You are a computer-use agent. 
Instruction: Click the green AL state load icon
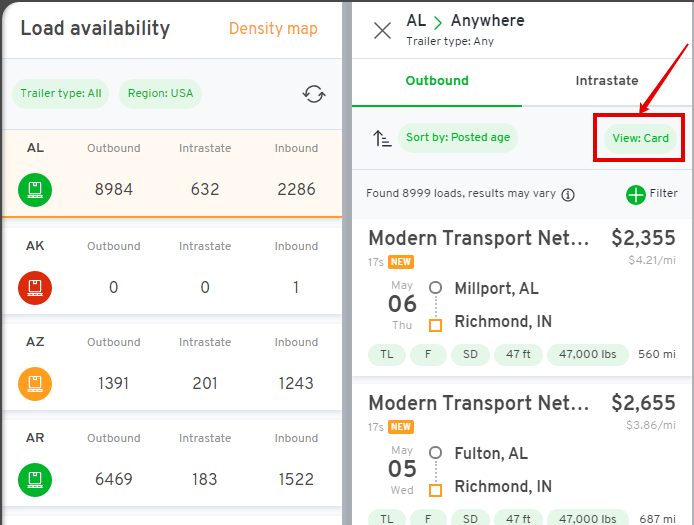pos(35,189)
